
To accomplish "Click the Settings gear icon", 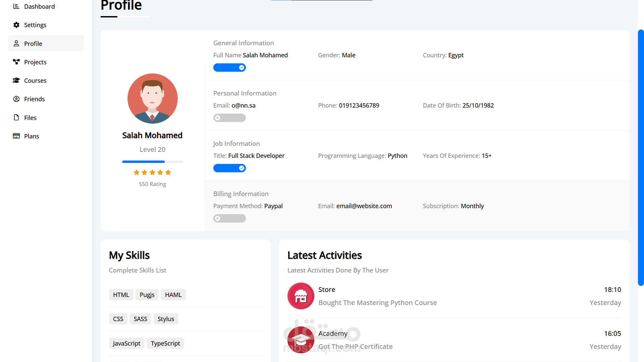I will pos(16,25).
